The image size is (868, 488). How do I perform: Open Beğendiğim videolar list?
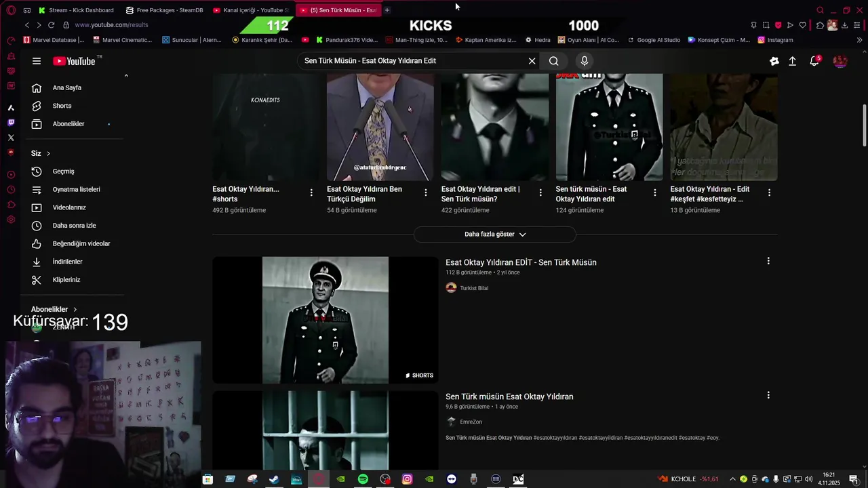tap(73, 243)
